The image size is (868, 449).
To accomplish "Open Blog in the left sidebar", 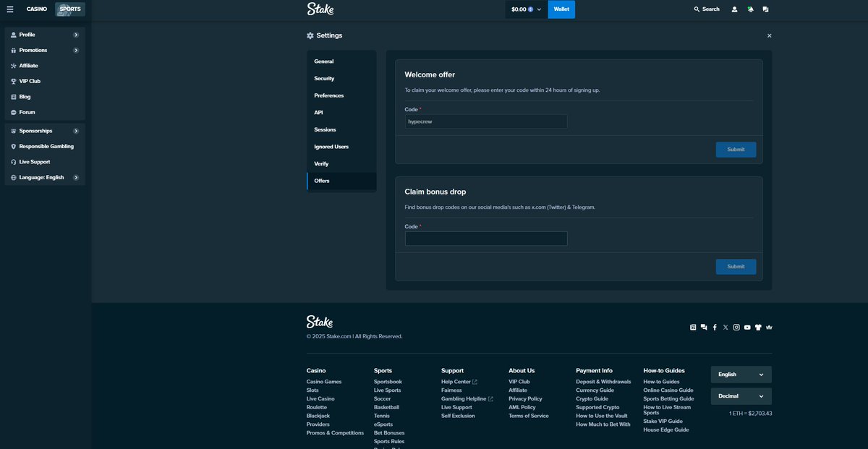I will (x=45, y=97).
